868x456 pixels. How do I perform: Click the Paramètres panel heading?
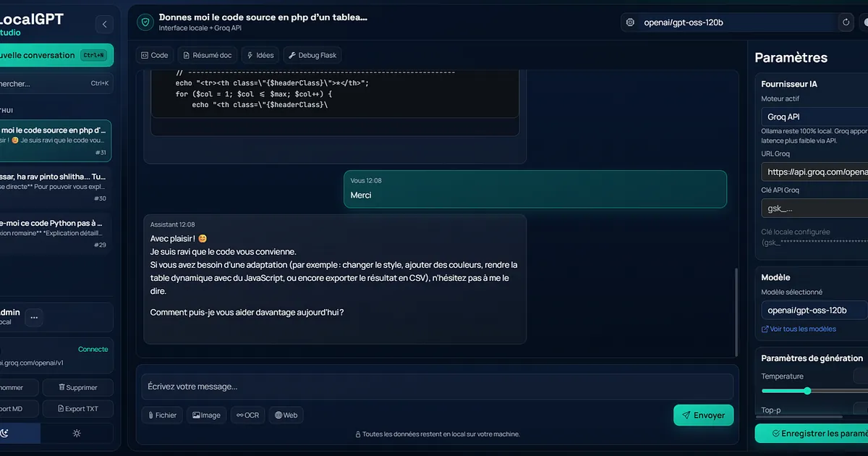[x=791, y=57]
